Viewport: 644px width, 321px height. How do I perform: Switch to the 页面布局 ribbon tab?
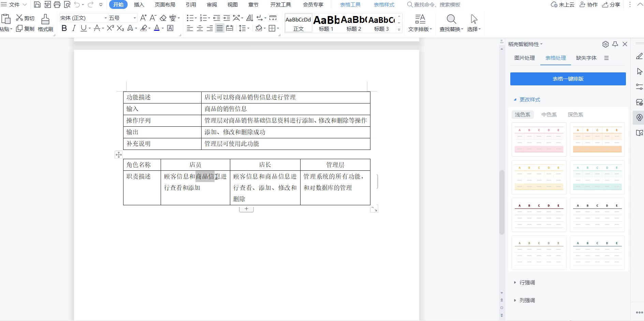coord(165,4)
